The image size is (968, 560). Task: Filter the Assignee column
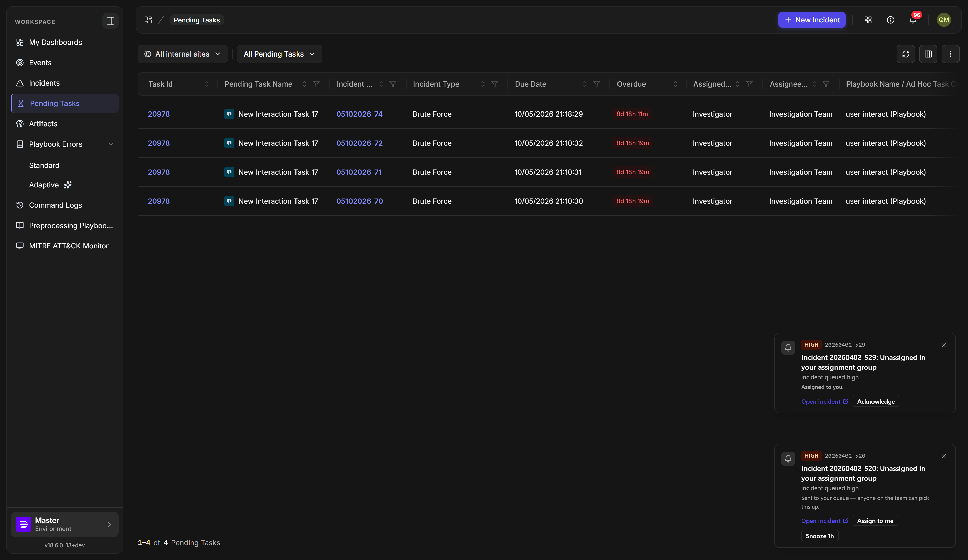pos(826,84)
